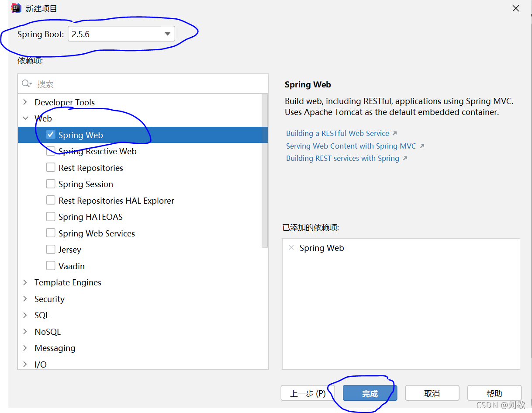
Task: Select the Developer Tools tree label
Action: [x=65, y=102]
